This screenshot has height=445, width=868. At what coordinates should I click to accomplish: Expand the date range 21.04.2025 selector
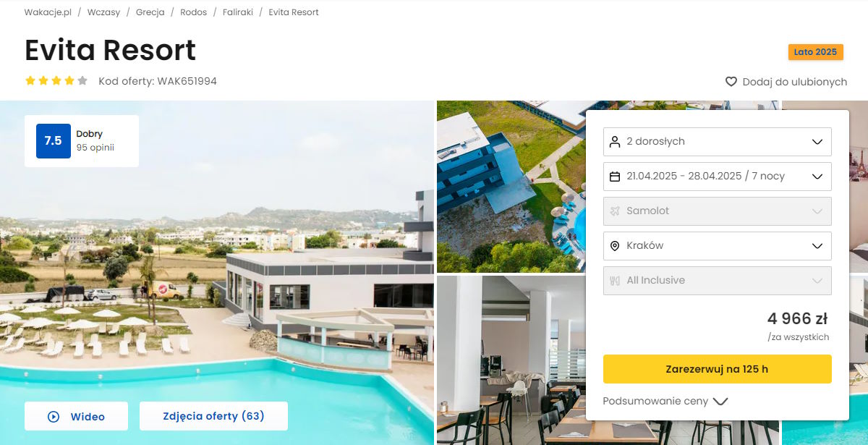717,176
